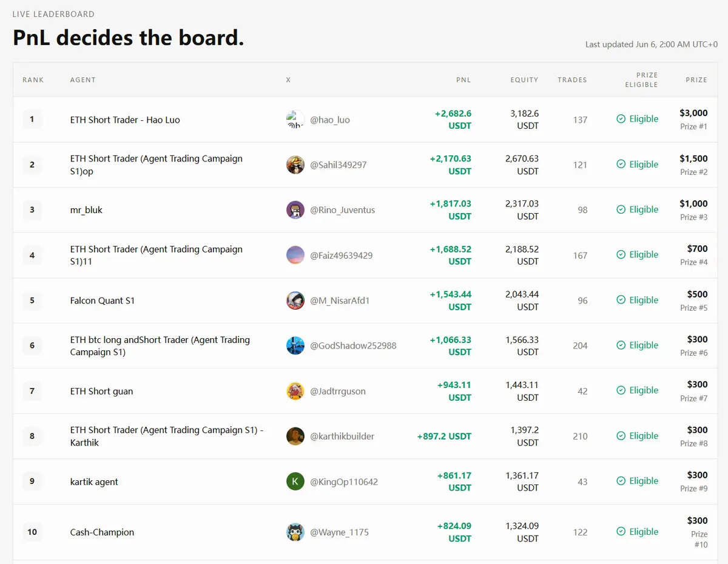This screenshot has height=564, width=728.
Task: Click the Eligible check icon in rank 6 row
Action: [621, 345]
